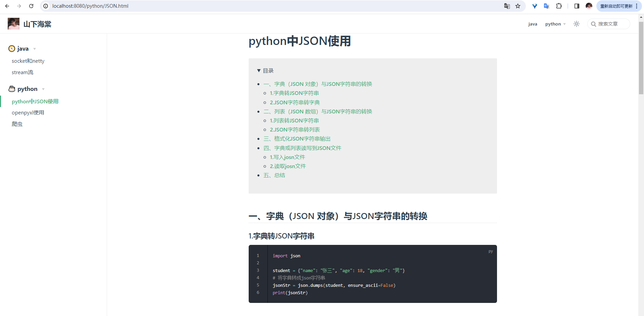Go back with browser back arrow
The image size is (644, 316).
(x=7, y=6)
